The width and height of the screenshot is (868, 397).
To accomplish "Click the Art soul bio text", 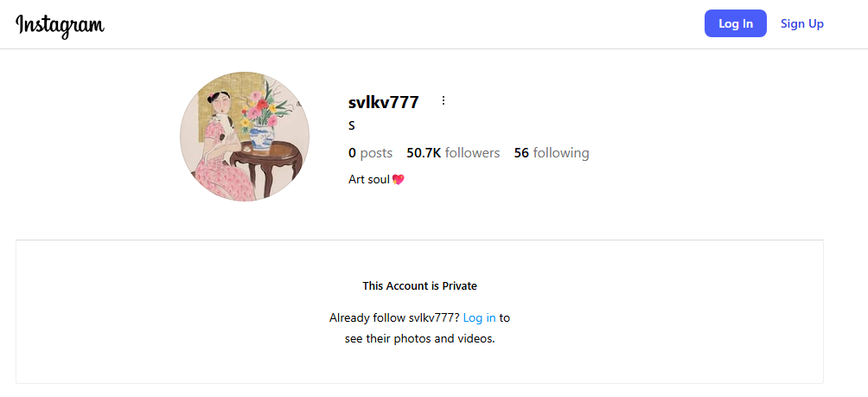I will [368, 179].
